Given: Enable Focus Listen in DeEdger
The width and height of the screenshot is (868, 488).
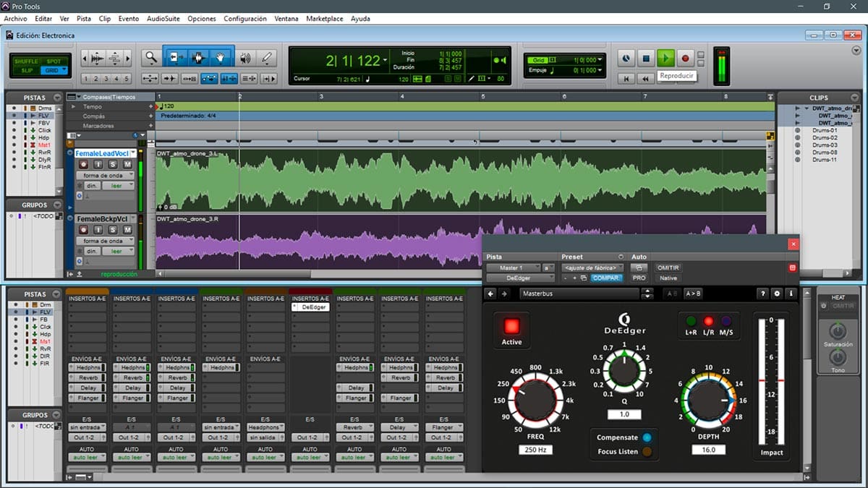Looking at the screenshot, I should [x=646, y=452].
